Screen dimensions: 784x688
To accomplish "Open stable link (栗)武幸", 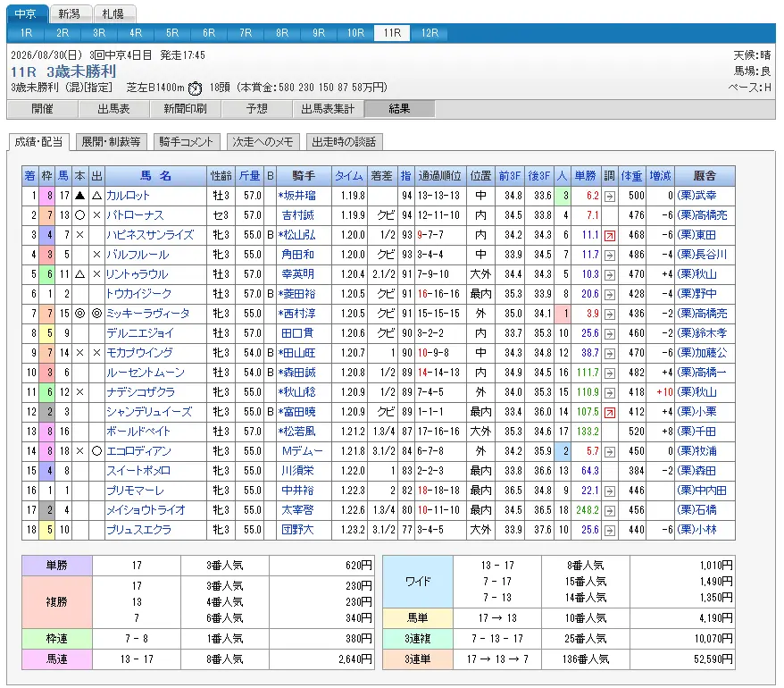I will pyautogui.click(x=696, y=197).
